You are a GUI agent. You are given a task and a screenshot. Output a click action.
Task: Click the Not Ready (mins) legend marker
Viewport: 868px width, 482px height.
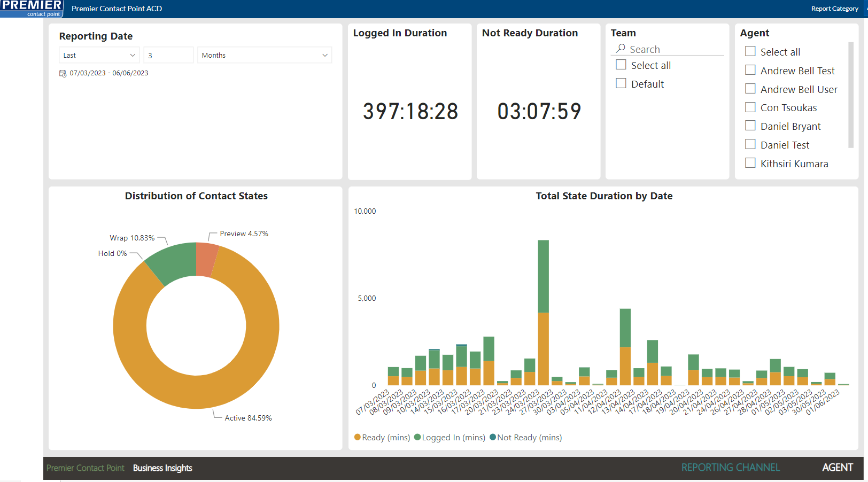point(493,437)
